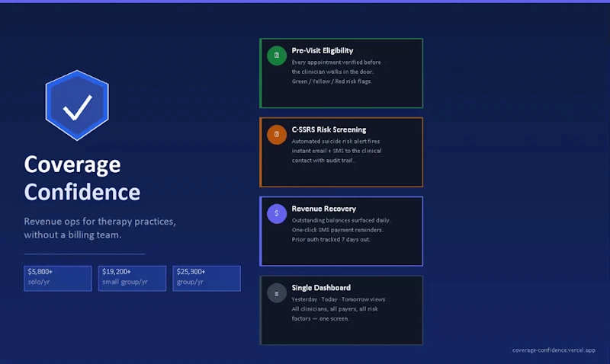610x364 pixels.
Task: Click the hexagon checkmark shield logo
Action: (x=77, y=105)
